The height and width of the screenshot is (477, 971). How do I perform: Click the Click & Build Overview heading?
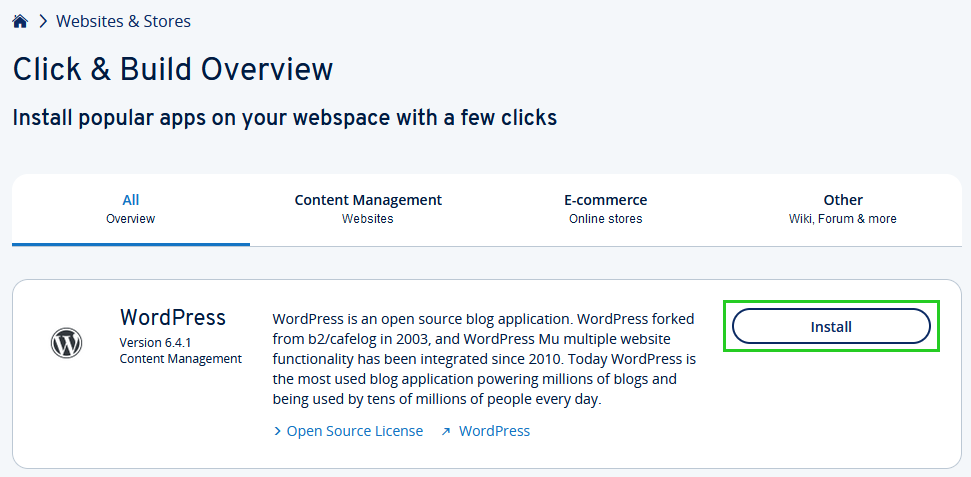pyautogui.click(x=172, y=69)
